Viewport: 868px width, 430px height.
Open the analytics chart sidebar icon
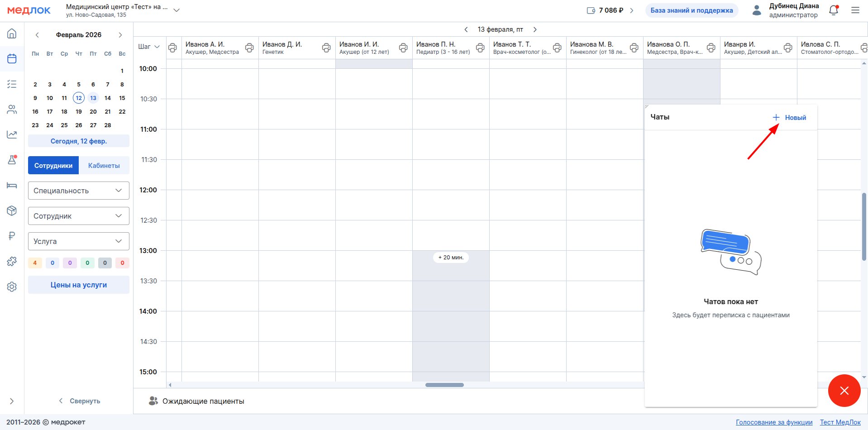pos(12,134)
